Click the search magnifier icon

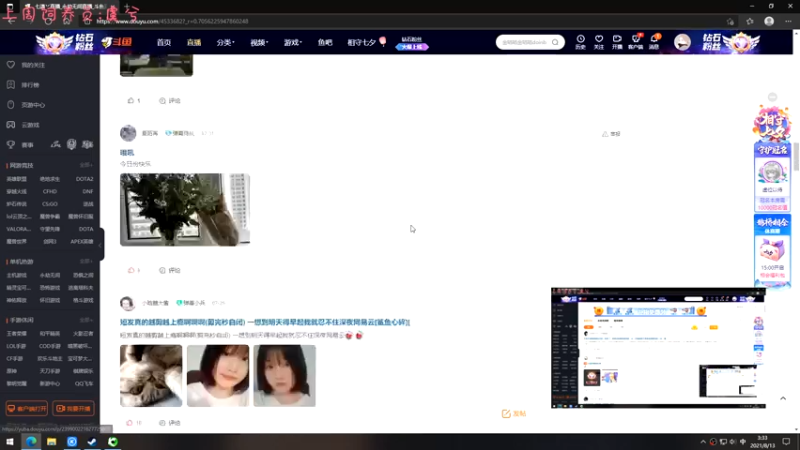(555, 42)
